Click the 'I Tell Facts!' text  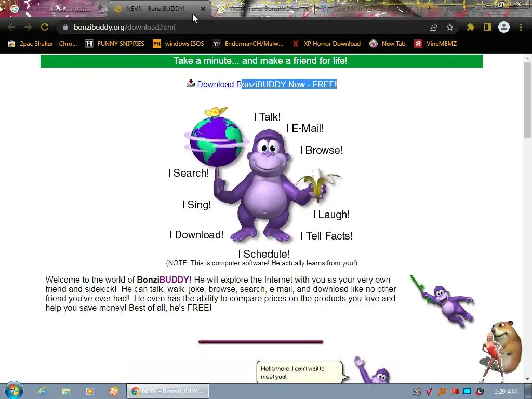tap(326, 236)
